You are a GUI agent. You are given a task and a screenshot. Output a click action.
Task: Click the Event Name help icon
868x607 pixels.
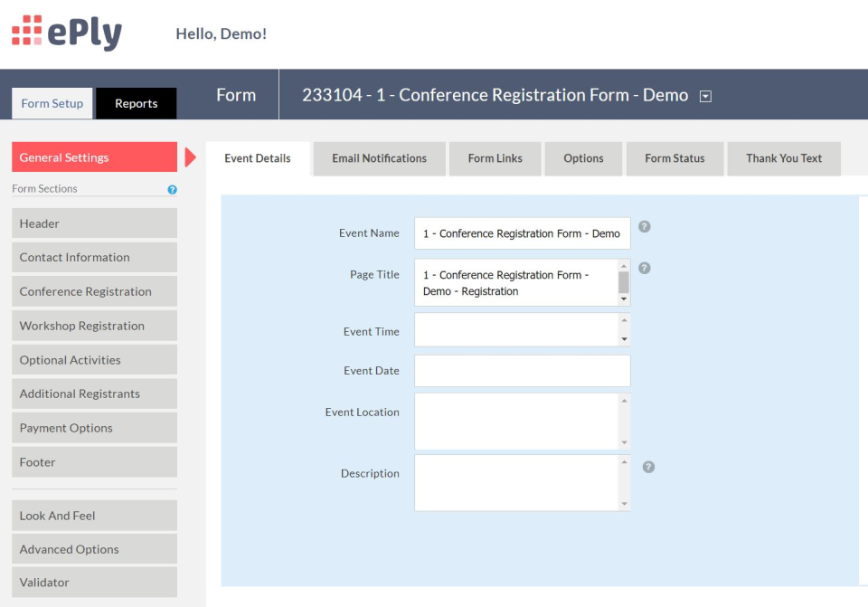pyautogui.click(x=645, y=226)
